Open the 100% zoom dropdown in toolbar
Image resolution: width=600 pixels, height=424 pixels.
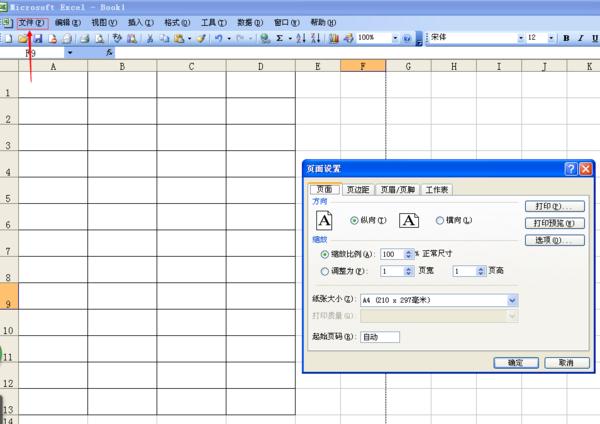393,38
